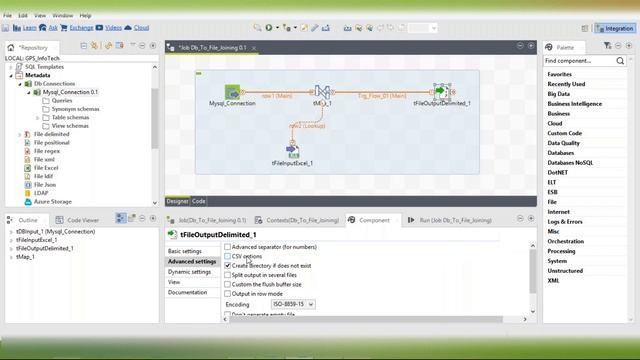This screenshot has width=640, height=360.
Task: Switch to the Run (Job Db_To_File_Joining) tab
Action: (x=450, y=220)
